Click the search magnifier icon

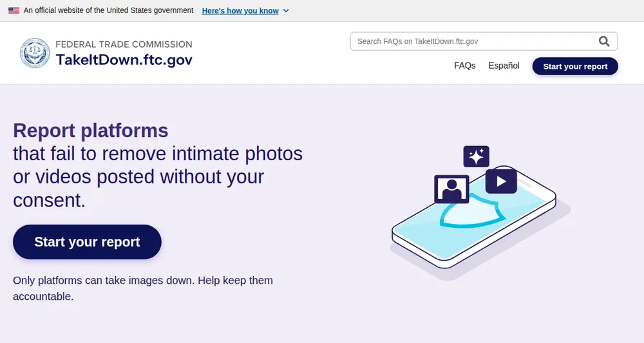click(x=604, y=41)
